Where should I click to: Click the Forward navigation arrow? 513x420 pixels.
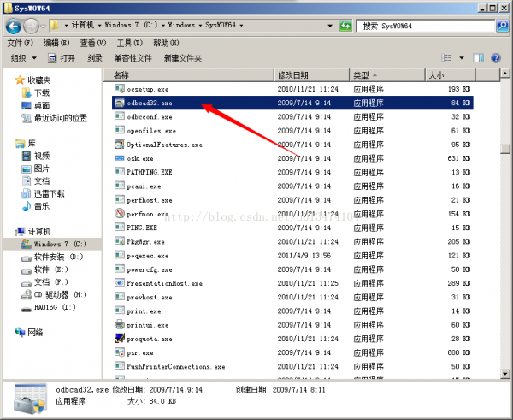tap(32, 27)
